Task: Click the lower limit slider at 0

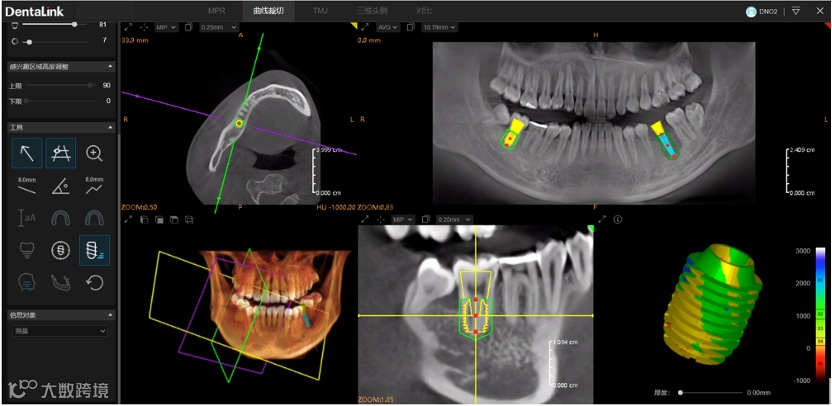Action: (61, 100)
